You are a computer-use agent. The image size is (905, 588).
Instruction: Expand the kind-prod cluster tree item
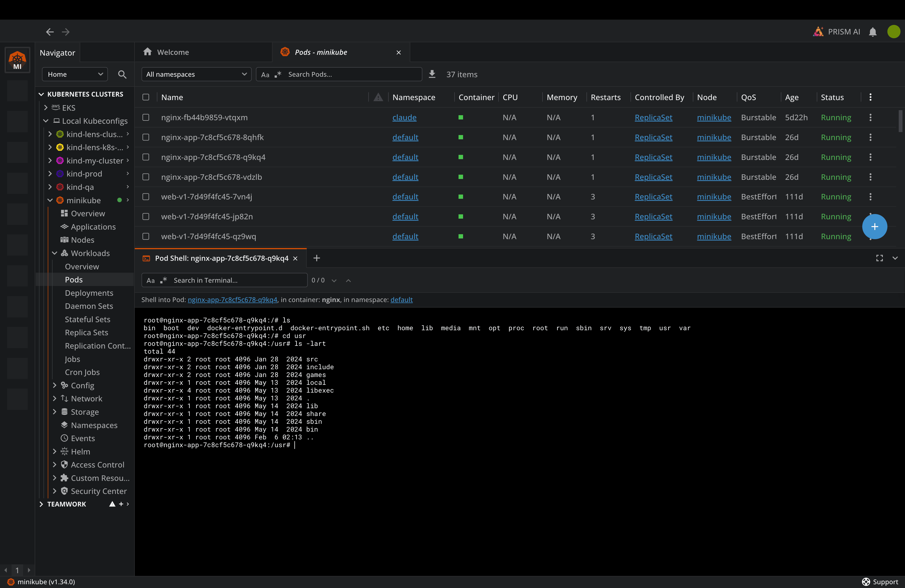click(x=50, y=174)
